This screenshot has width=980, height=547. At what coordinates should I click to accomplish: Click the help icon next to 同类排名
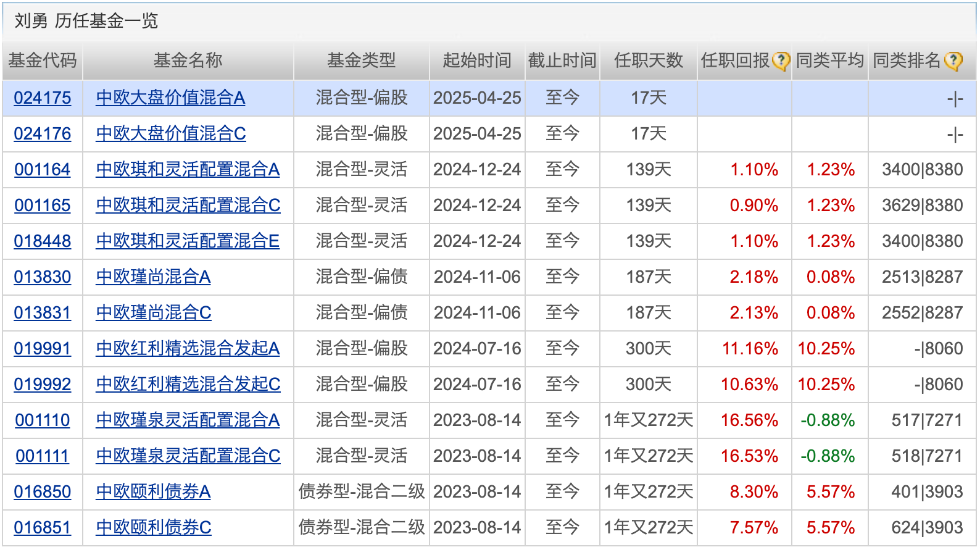click(x=953, y=61)
